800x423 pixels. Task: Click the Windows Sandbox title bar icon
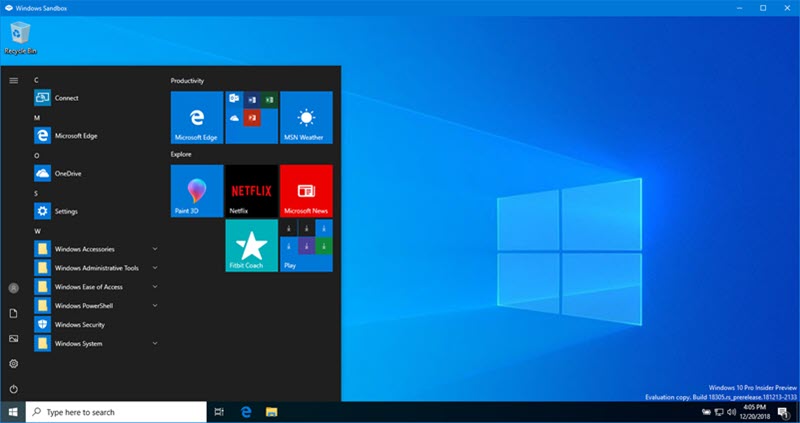point(9,8)
